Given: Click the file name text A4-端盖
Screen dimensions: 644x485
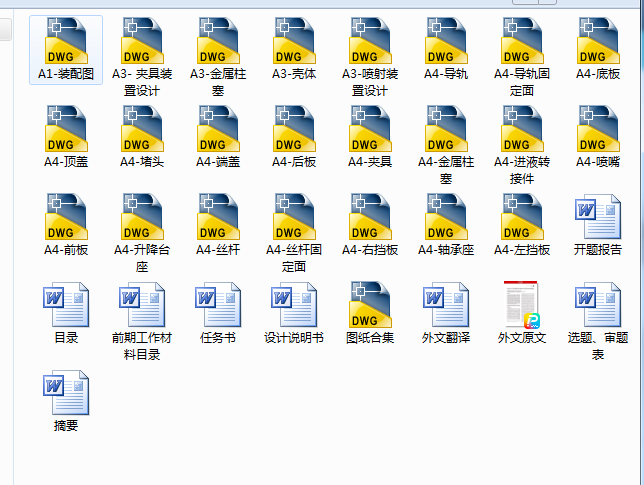Looking at the screenshot, I should [x=218, y=162].
